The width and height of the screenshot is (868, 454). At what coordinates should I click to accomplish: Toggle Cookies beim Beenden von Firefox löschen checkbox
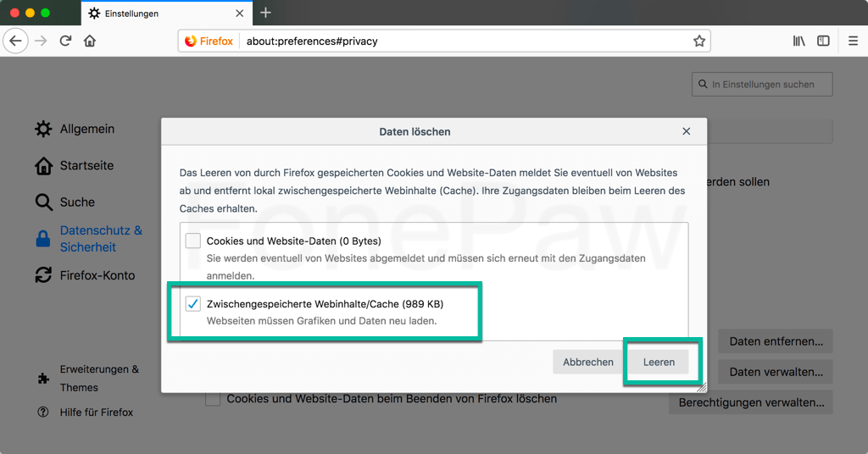213,399
